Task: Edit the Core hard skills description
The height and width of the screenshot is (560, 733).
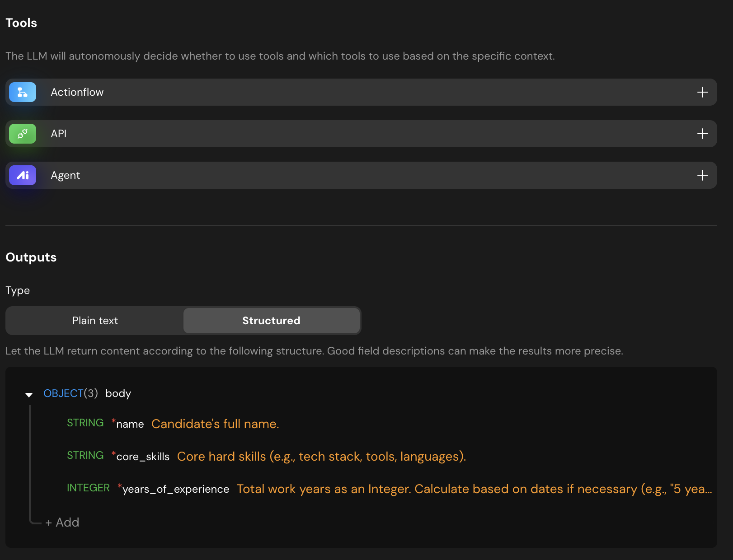Action: click(x=321, y=457)
